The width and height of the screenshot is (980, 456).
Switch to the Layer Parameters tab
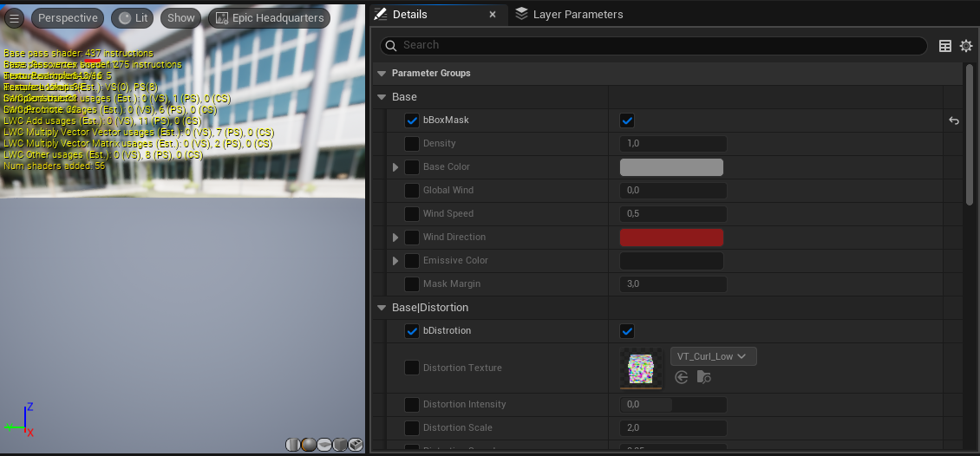(x=570, y=15)
